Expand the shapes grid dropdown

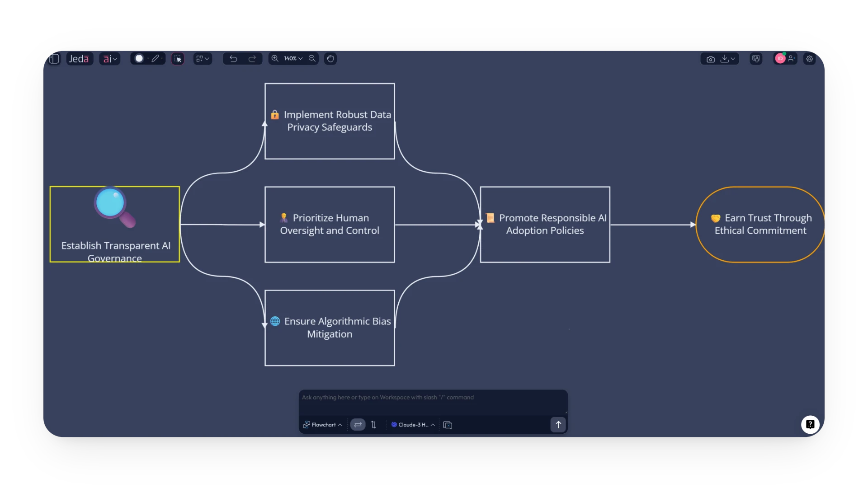pyautogui.click(x=203, y=59)
